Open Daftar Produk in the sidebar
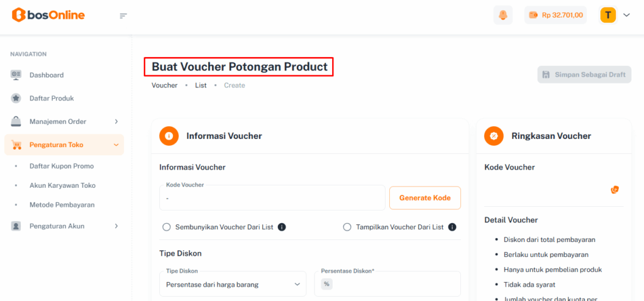Screen dimensions: 644x301 pos(52,98)
